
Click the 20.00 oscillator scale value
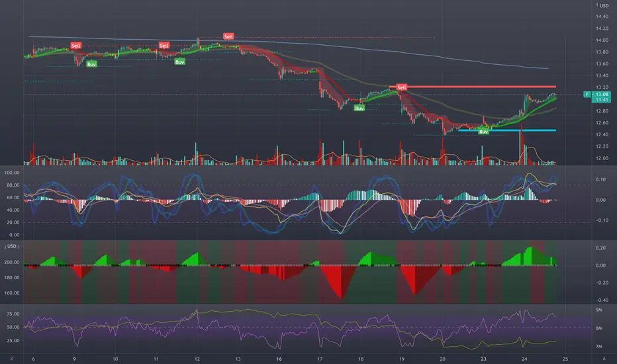tap(13, 222)
